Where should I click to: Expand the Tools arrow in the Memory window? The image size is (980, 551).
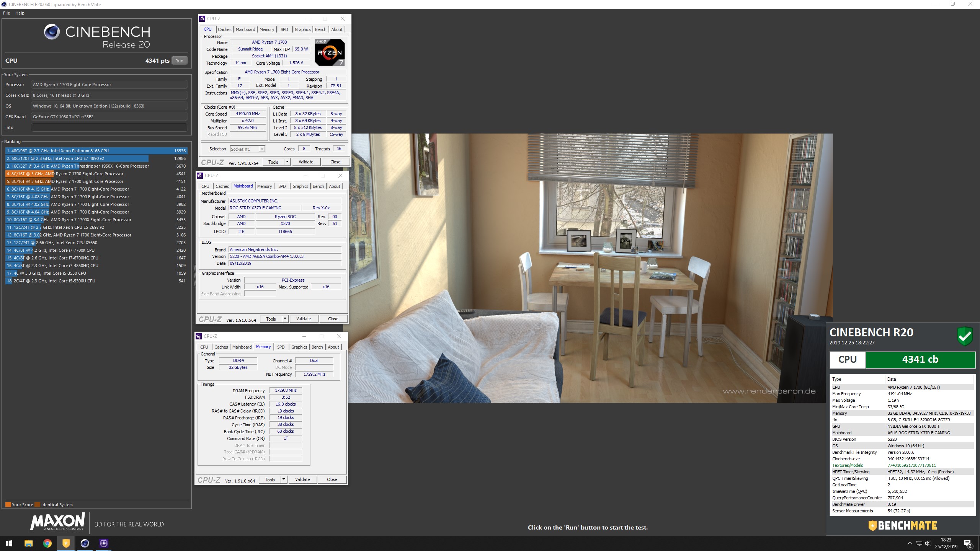click(x=284, y=479)
